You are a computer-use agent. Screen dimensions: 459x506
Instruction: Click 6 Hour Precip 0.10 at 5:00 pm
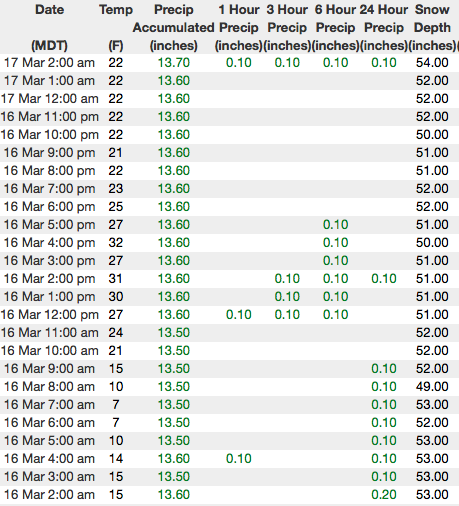(335, 225)
